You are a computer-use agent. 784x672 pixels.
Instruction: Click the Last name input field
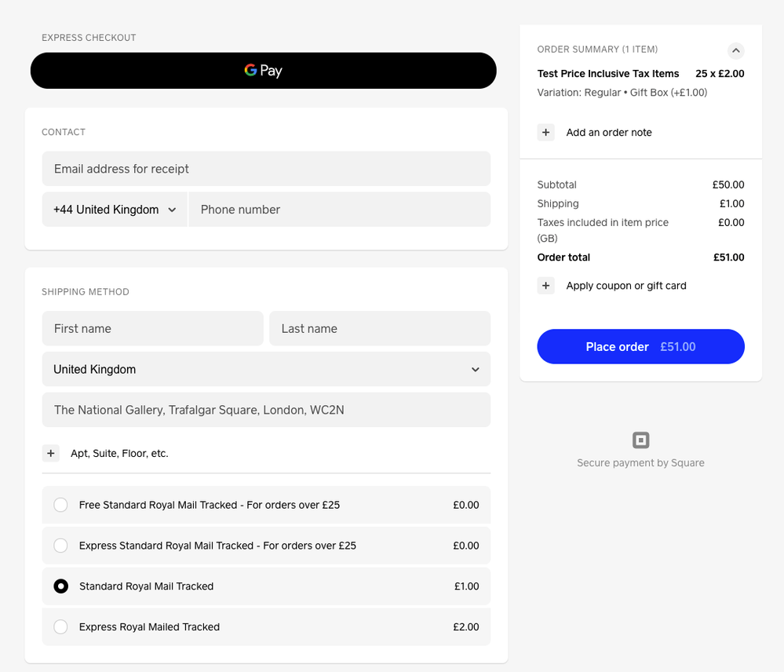pos(379,328)
